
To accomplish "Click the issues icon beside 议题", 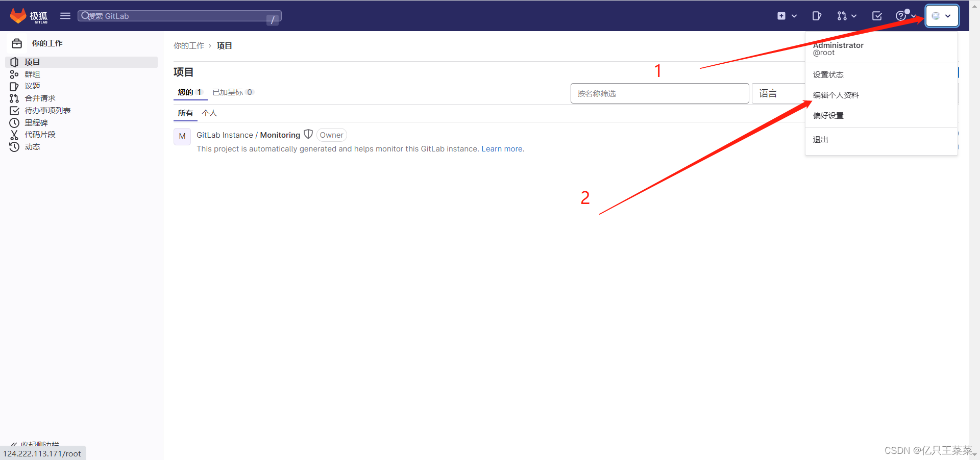I will coord(14,86).
